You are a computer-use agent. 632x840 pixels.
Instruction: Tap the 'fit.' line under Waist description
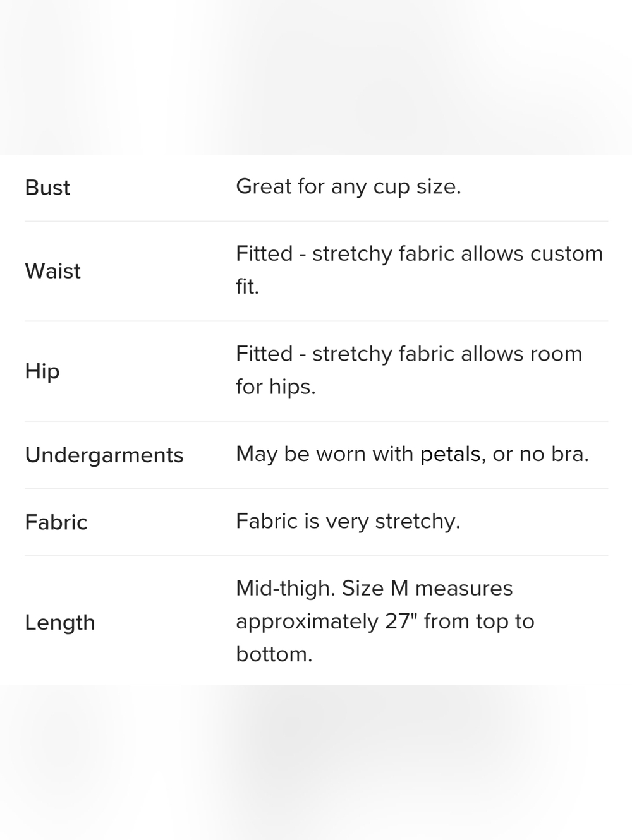pos(248,287)
